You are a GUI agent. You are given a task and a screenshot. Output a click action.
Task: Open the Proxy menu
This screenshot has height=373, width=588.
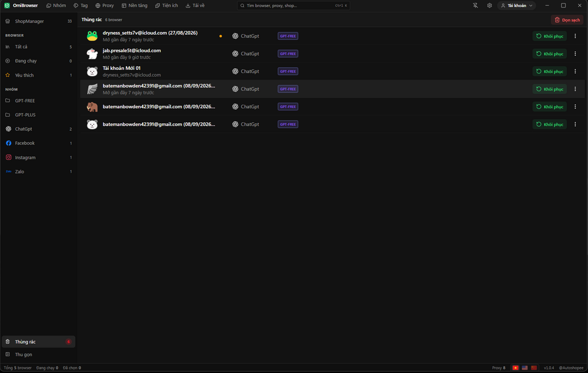click(105, 6)
